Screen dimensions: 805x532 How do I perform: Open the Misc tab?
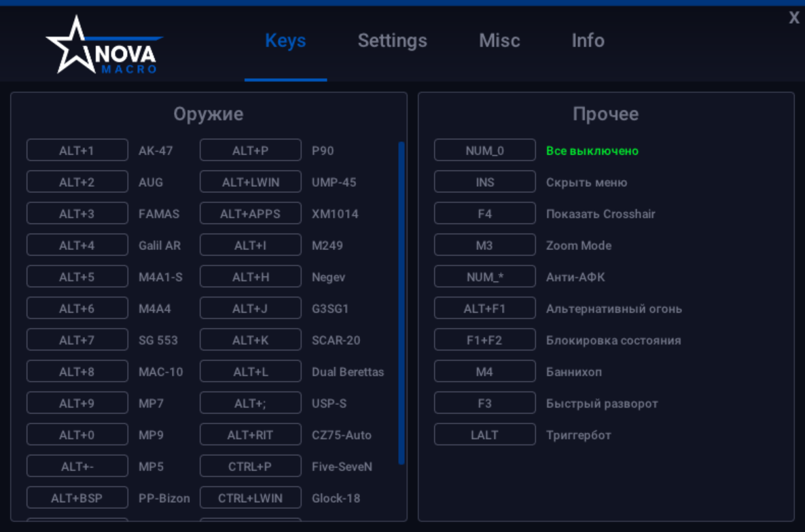point(499,41)
